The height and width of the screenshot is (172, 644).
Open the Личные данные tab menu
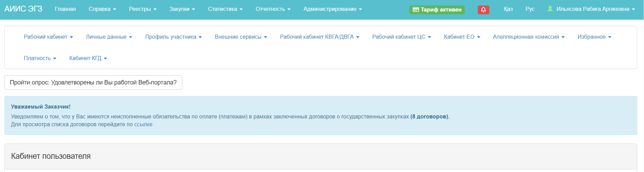point(109,37)
